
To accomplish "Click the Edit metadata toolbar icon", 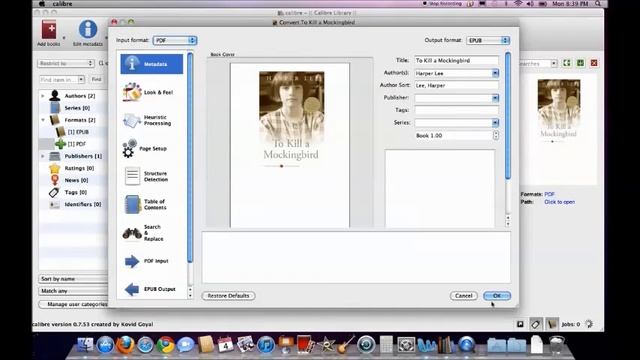I will tap(88, 33).
